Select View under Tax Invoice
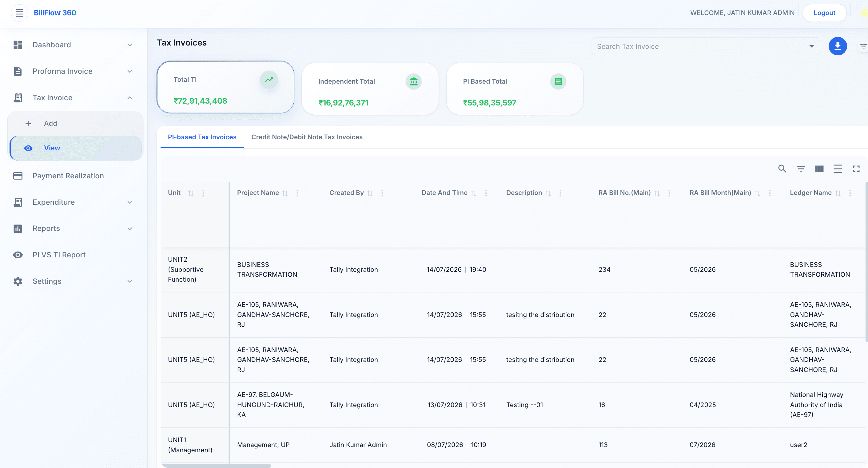 coord(75,148)
